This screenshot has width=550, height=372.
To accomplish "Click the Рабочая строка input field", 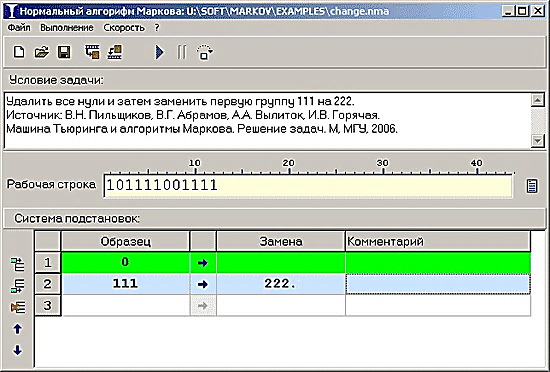I will point(308,185).
